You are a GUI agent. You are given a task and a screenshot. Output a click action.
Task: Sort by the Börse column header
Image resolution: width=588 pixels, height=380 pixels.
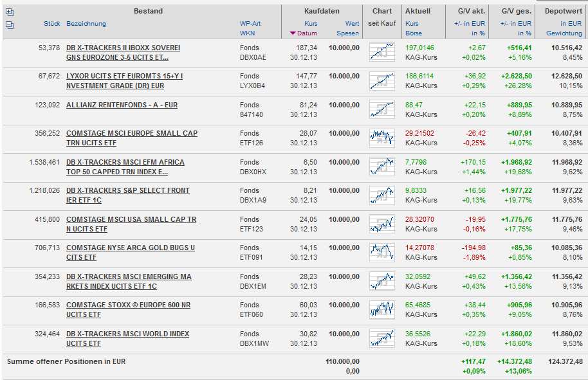[414, 33]
